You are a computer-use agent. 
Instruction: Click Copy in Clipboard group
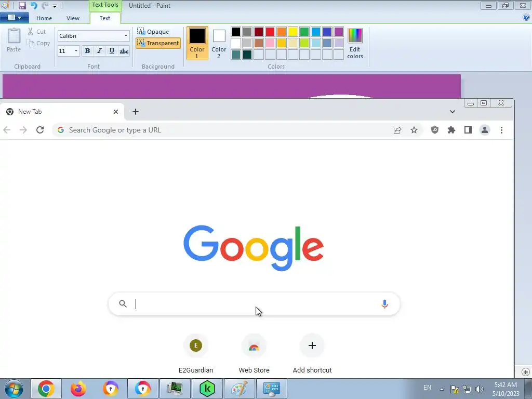38,43
